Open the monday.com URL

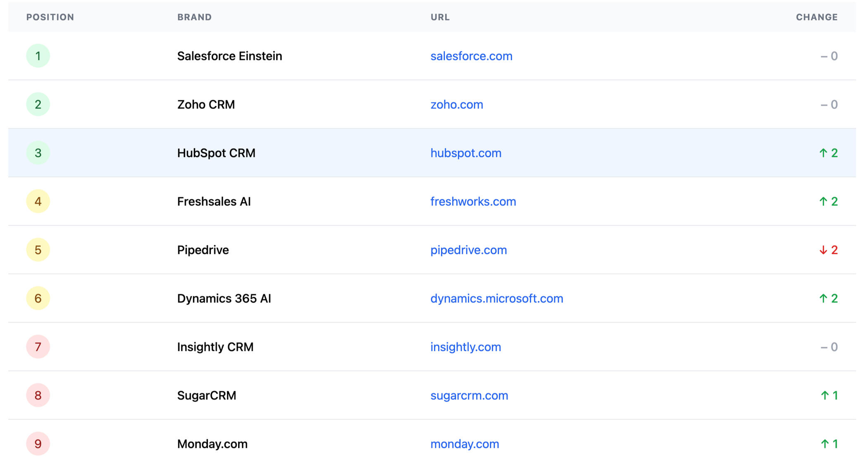[x=465, y=444]
